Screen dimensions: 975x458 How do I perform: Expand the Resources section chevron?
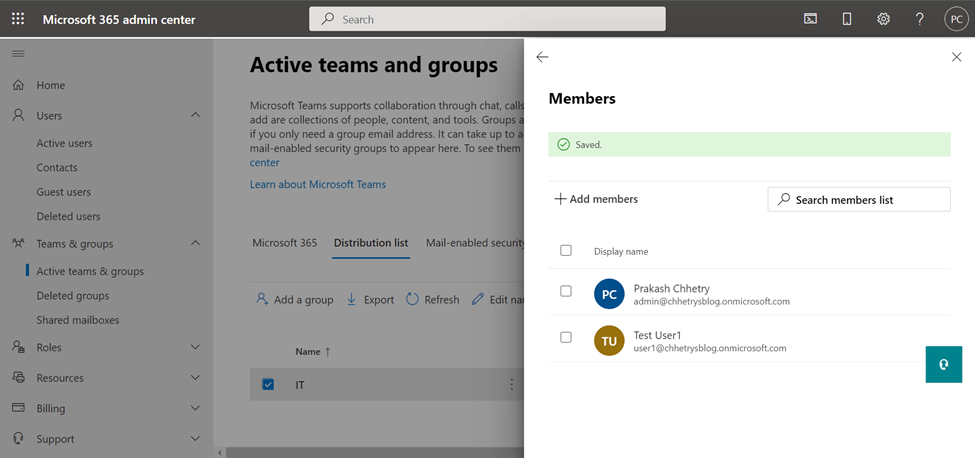(195, 378)
